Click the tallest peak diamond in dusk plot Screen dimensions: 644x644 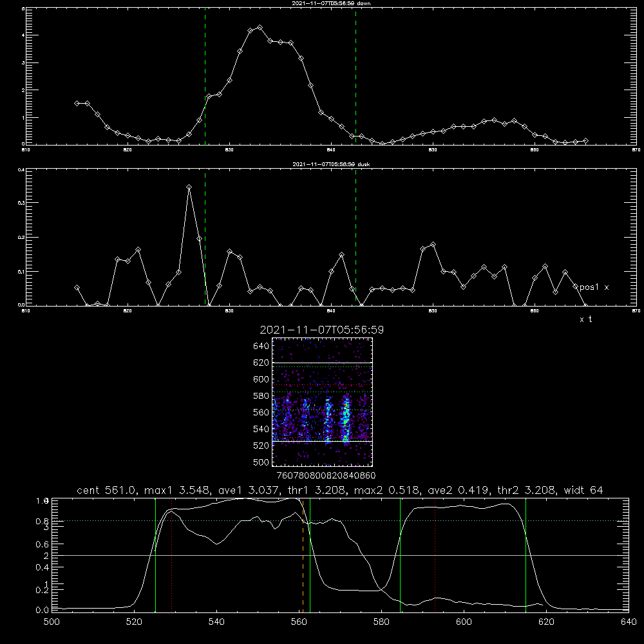pyautogui.click(x=189, y=187)
